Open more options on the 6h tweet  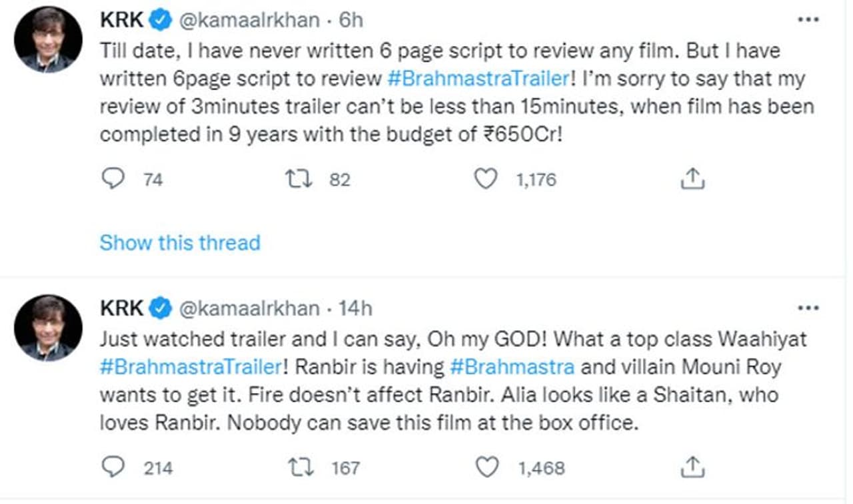point(808,19)
